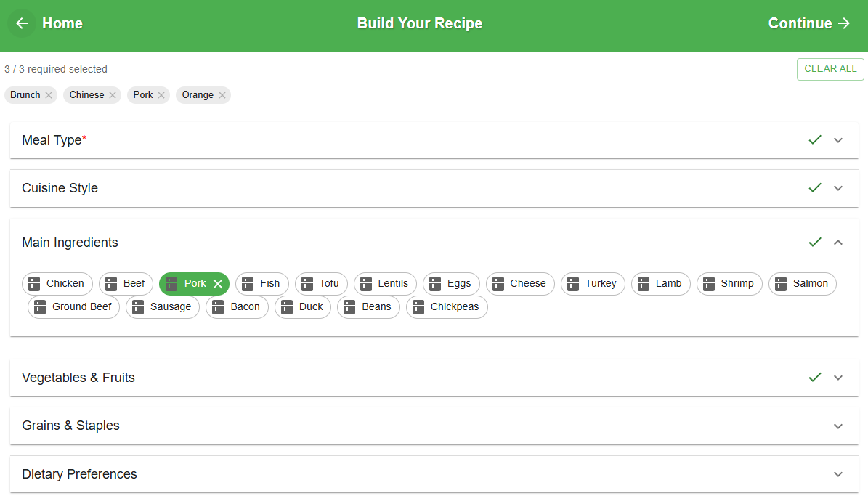
Task: Select the Bacon ingredient chip
Action: pyautogui.click(x=237, y=307)
